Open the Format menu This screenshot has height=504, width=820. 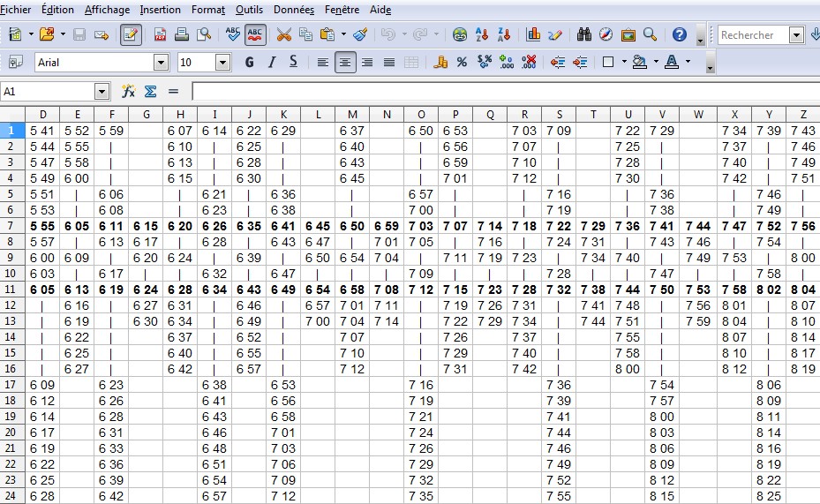[x=208, y=10]
